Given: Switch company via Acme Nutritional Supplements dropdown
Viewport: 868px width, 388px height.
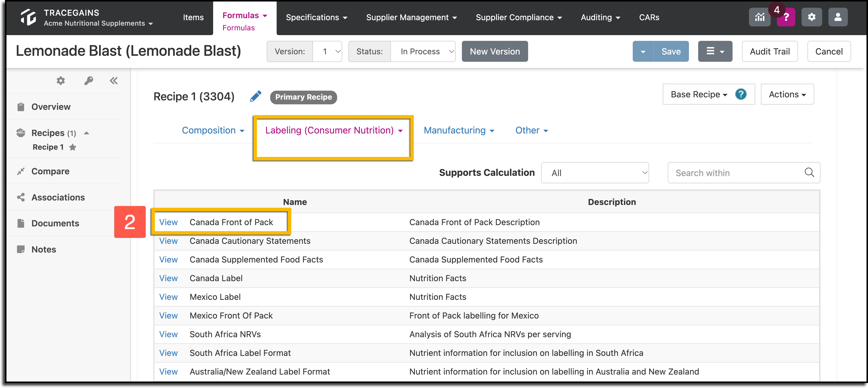Looking at the screenshot, I should [98, 23].
